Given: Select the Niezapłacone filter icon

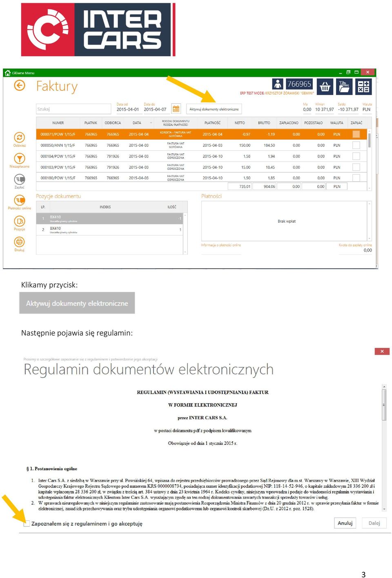Looking at the screenshot, I should click(x=19, y=158).
